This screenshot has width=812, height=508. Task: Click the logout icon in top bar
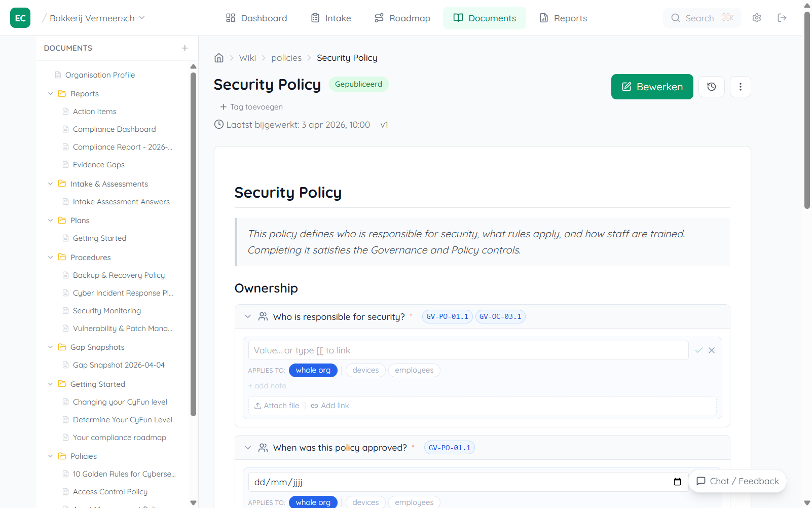(x=782, y=18)
